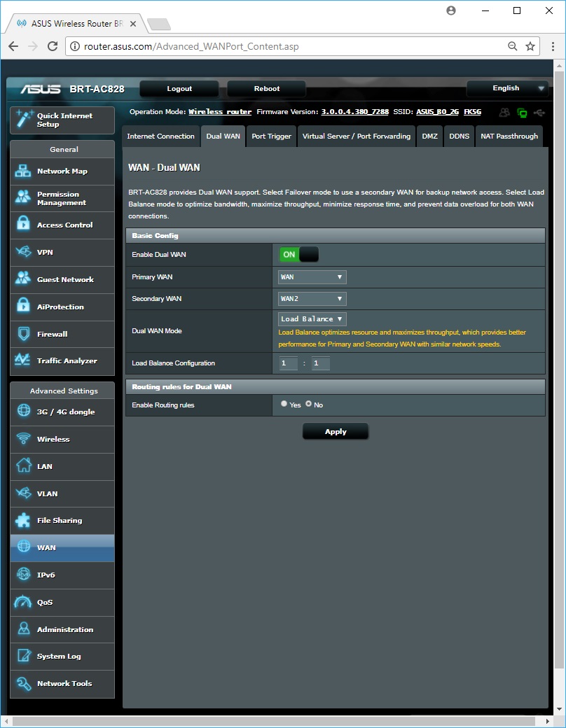
Task: Turn off the Enable Dual WAN switch
Action: [x=299, y=255]
